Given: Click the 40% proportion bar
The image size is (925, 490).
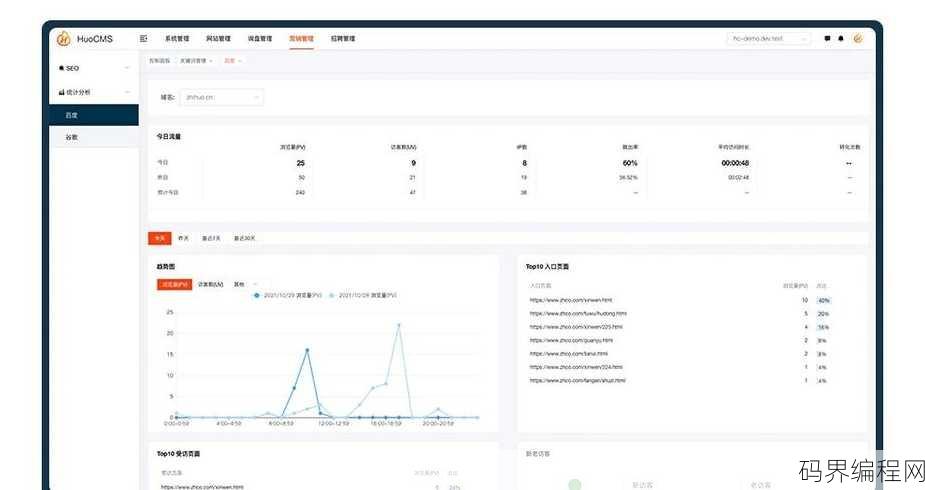Looking at the screenshot, I should (824, 301).
